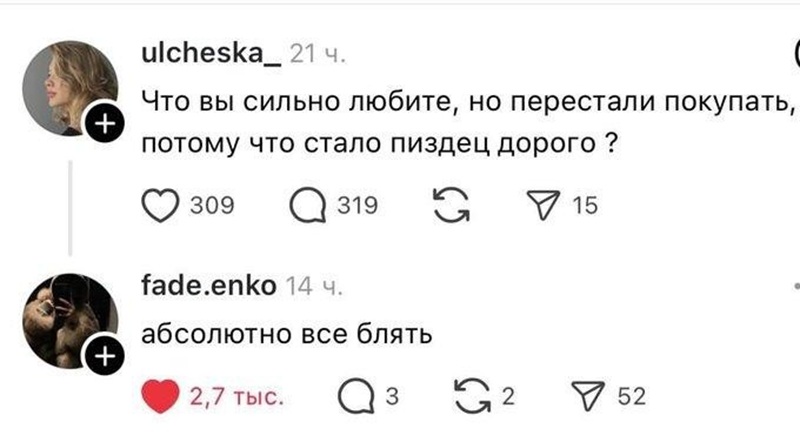The height and width of the screenshot is (442, 800).
Task: View the 2,7 тыс. likes count
Action: tap(237, 398)
